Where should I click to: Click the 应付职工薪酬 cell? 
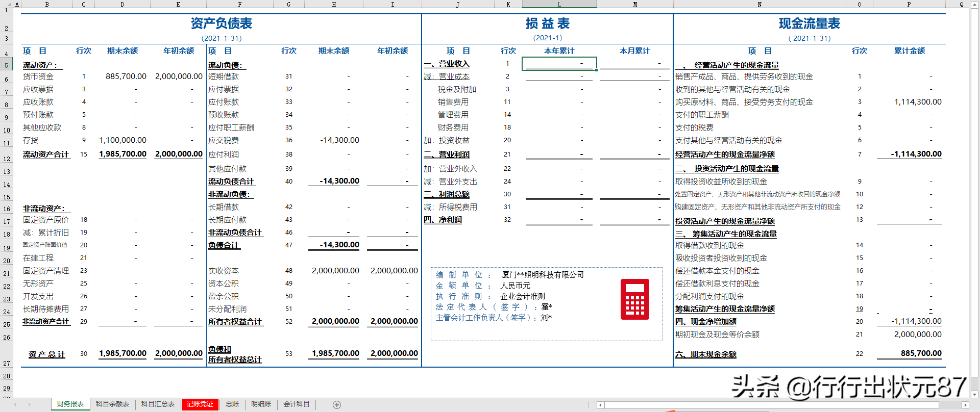point(231,127)
